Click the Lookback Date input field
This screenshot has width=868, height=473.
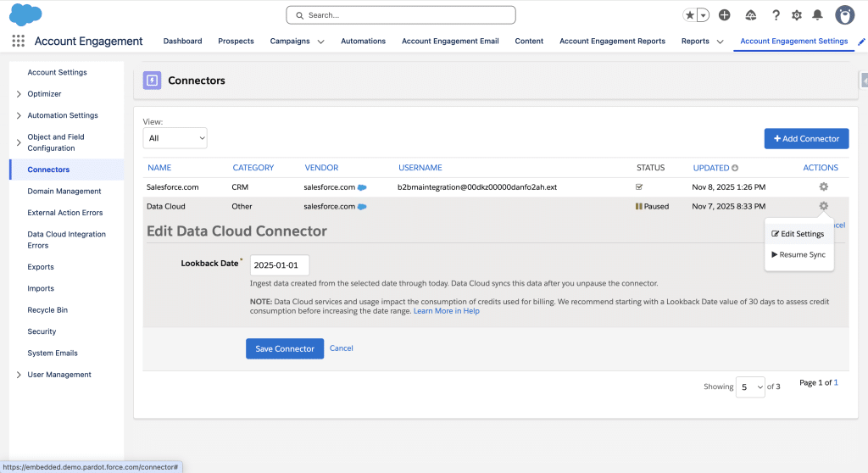point(280,264)
